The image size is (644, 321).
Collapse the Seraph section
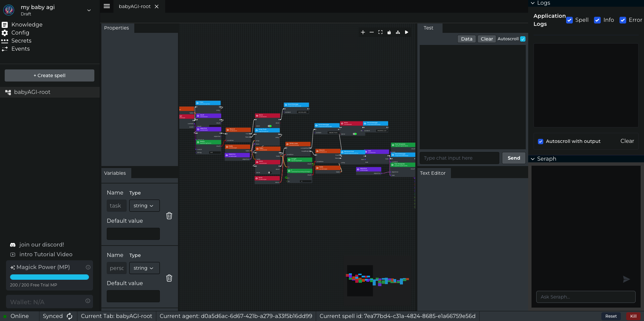pos(533,159)
